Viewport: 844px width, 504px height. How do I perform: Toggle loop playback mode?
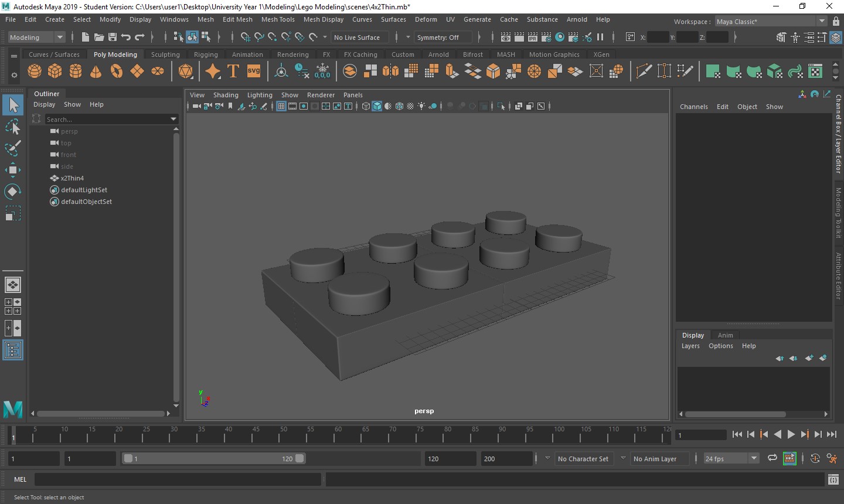[772, 458]
